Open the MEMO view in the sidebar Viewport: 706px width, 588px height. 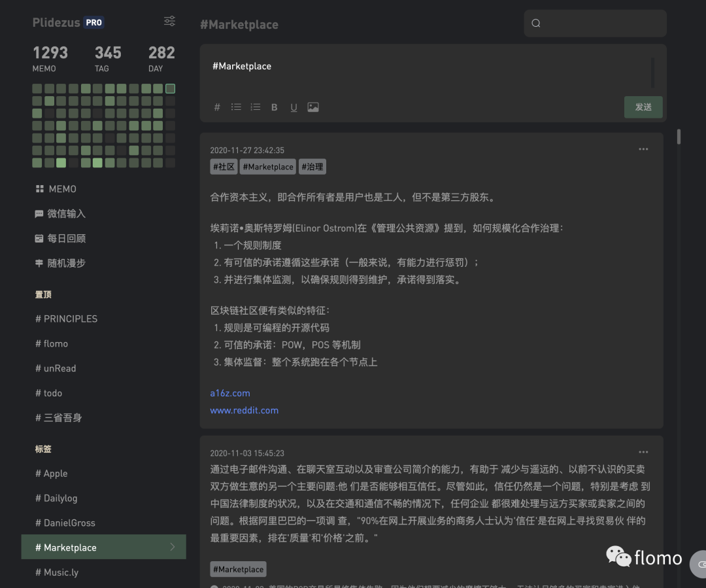56,189
